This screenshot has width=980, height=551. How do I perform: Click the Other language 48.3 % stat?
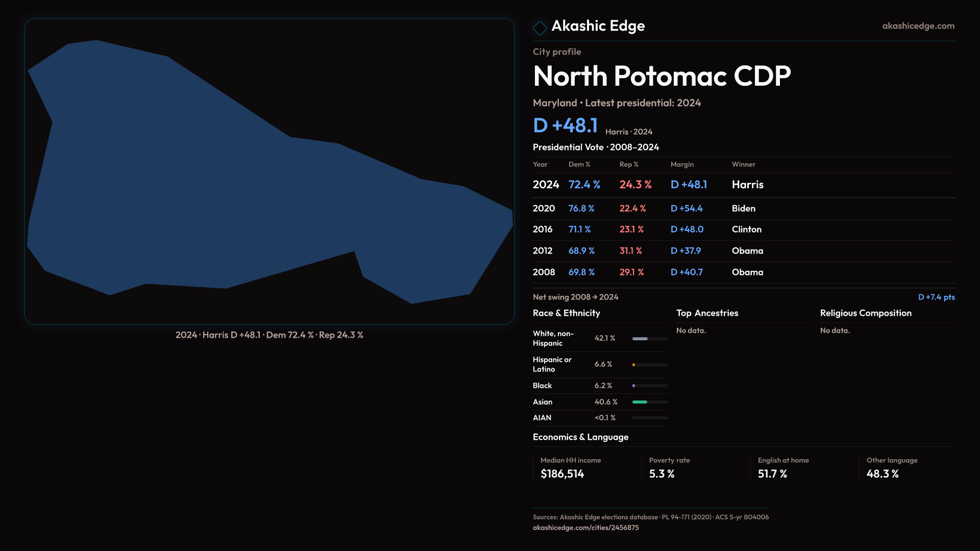click(x=882, y=474)
